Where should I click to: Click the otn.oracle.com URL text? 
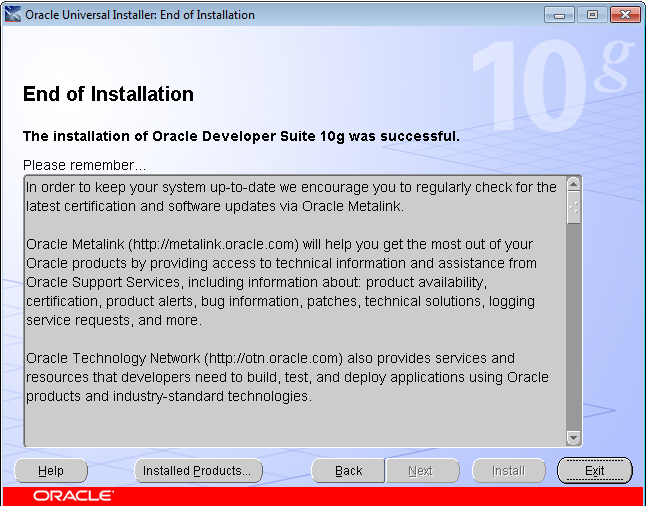[275, 358]
